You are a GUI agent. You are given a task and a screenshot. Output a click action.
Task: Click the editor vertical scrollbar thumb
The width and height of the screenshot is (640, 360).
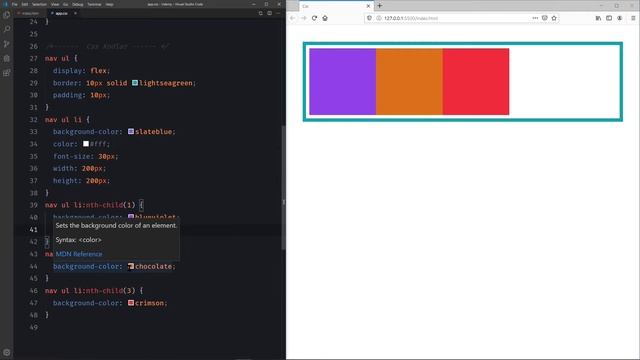(x=283, y=188)
